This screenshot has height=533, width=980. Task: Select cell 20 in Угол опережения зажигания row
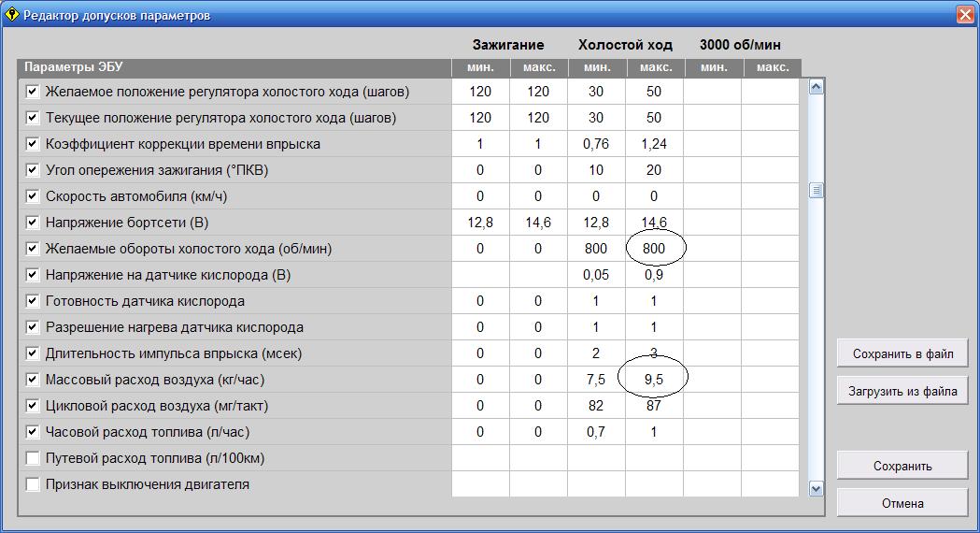[654, 170]
